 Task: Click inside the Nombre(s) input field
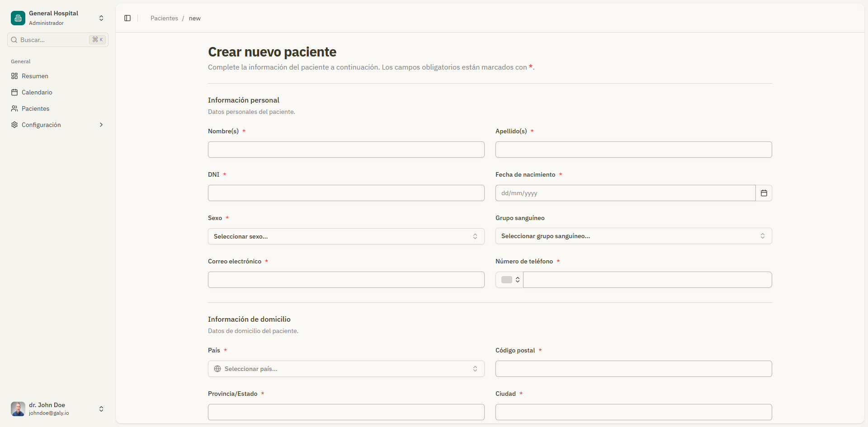346,150
